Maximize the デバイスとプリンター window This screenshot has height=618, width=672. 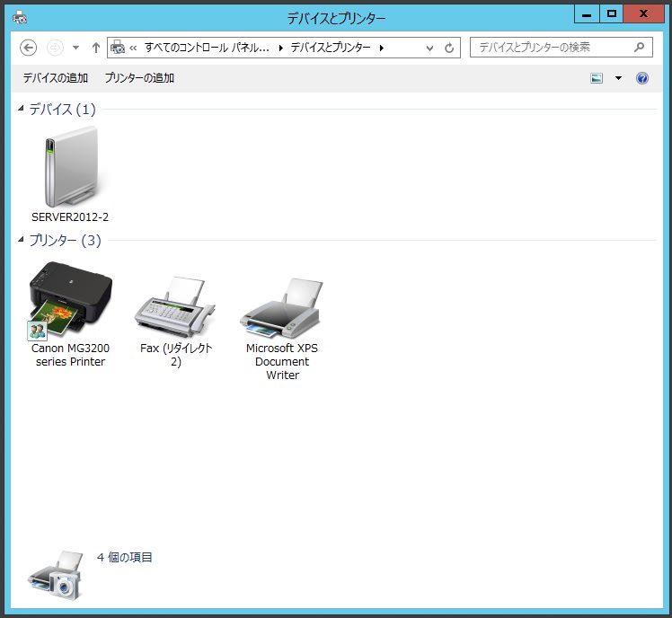pyautogui.click(x=612, y=14)
